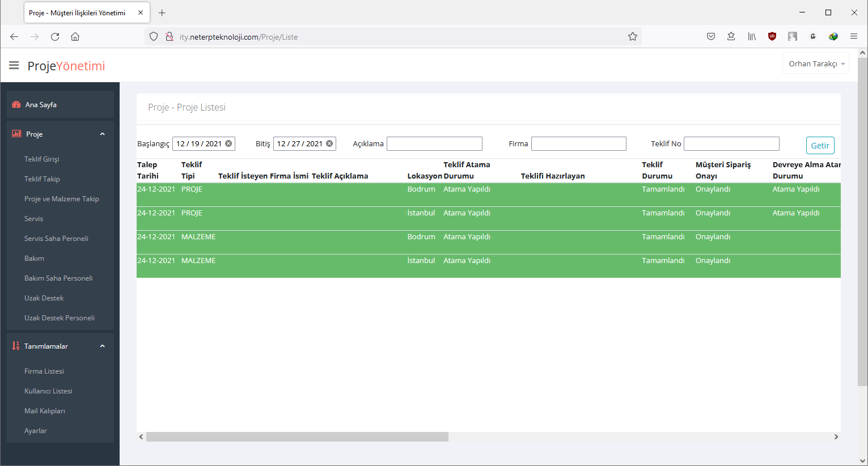Screen dimensions: 868x466
Task: Clear the Başlangıç date with its x icon
Action: point(228,143)
